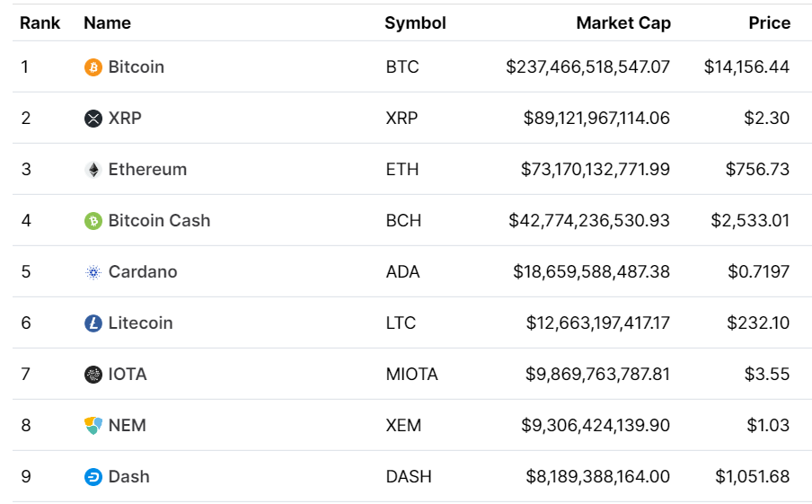This screenshot has width=812, height=504.
Task: Click the black XRP logo icon
Action: [93, 119]
